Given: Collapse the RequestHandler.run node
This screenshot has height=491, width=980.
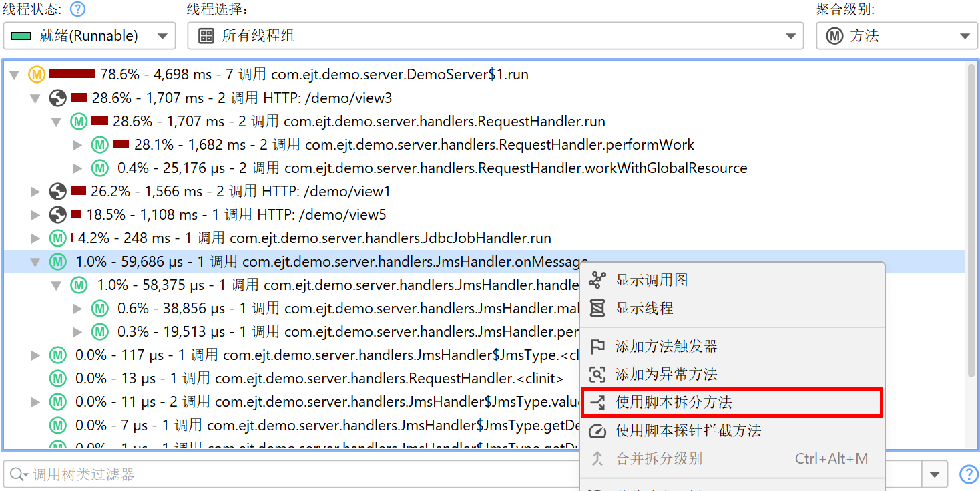Looking at the screenshot, I should (57, 122).
